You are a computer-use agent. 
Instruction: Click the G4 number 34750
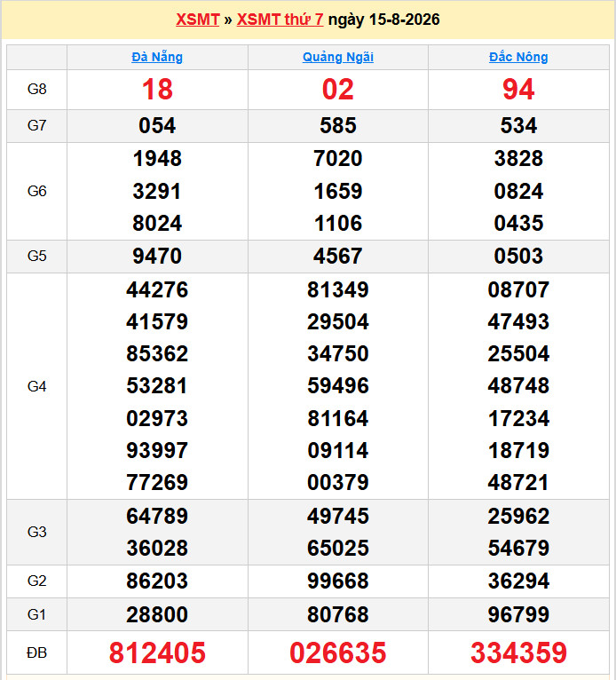(x=338, y=354)
